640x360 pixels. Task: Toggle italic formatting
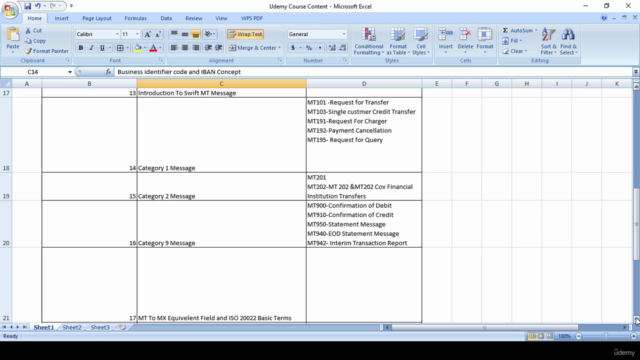[x=91, y=48]
